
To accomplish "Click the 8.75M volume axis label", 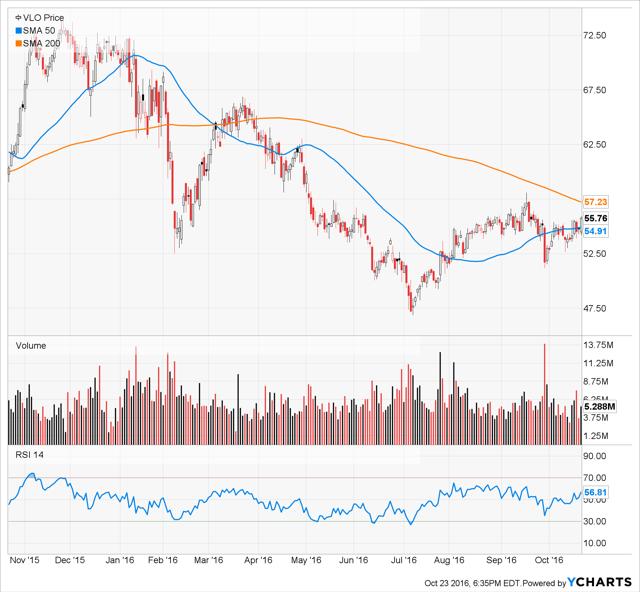I will [x=596, y=382].
